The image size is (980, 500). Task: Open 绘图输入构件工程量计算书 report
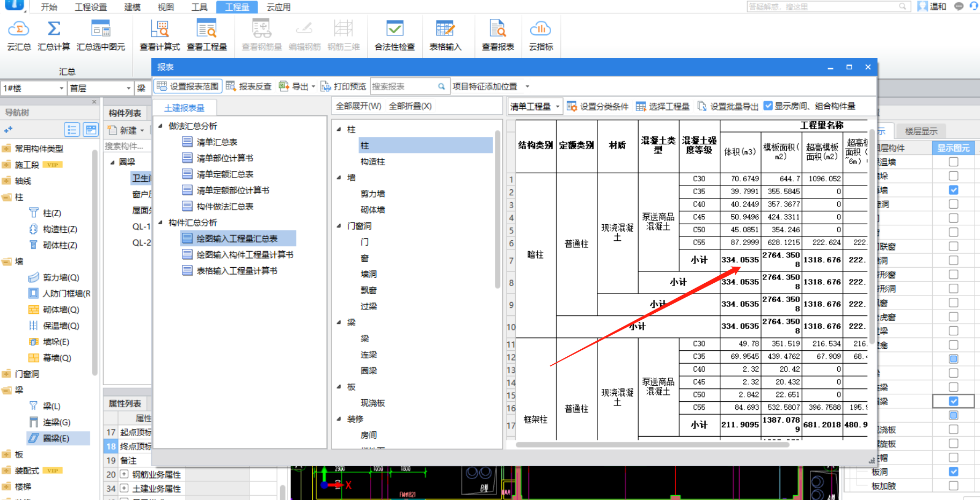pyautogui.click(x=245, y=255)
